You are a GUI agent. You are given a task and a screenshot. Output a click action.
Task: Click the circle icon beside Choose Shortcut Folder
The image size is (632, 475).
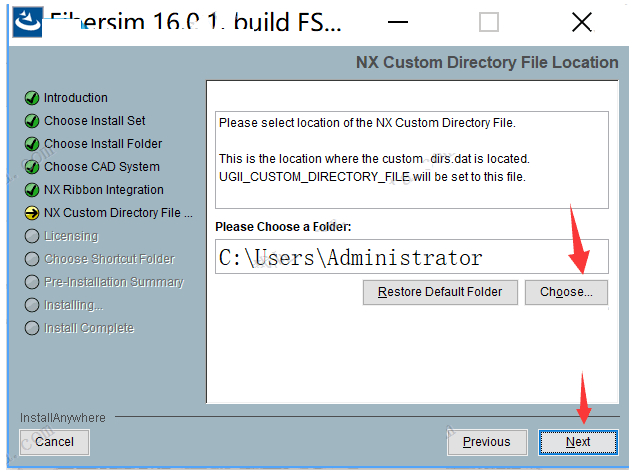[32, 259]
